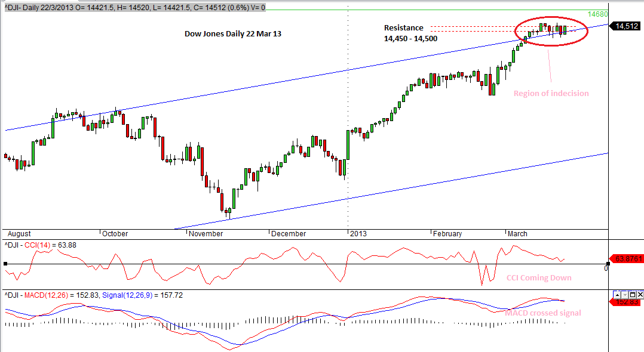
Task: Click the 'Dow Jones Daily 22 Mar 13' title
Action: click(x=232, y=34)
